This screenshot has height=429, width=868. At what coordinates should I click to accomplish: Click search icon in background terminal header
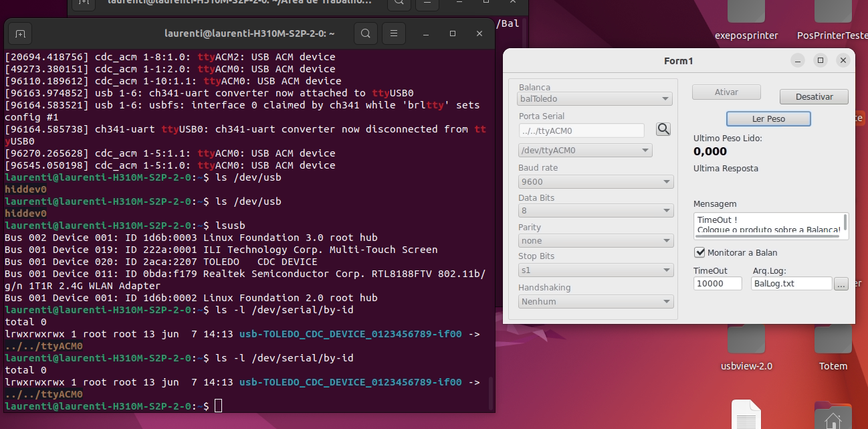click(x=399, y=3)
